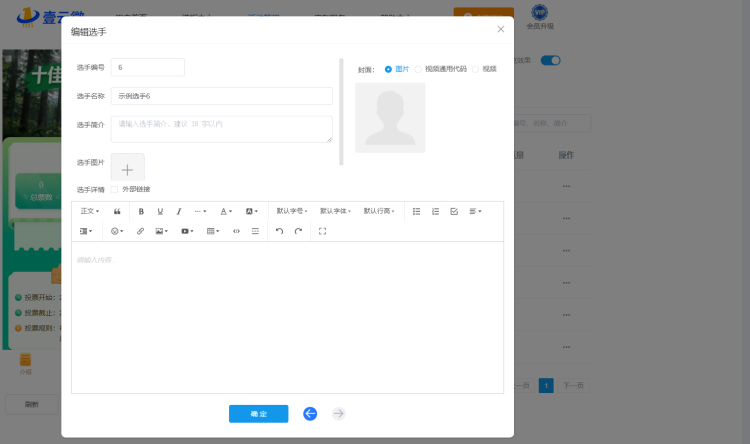
Task: Undo the last editor action
Action: pos(279,231)
